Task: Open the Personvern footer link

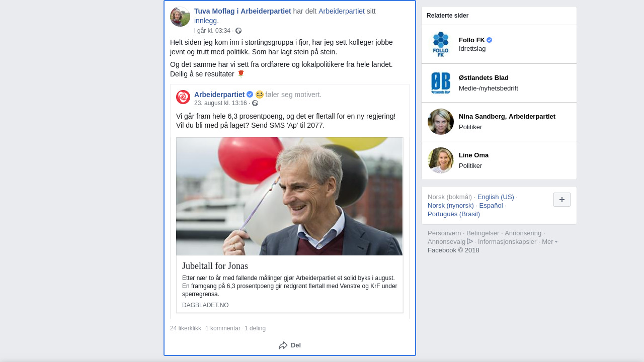Action: click(444, 233)
